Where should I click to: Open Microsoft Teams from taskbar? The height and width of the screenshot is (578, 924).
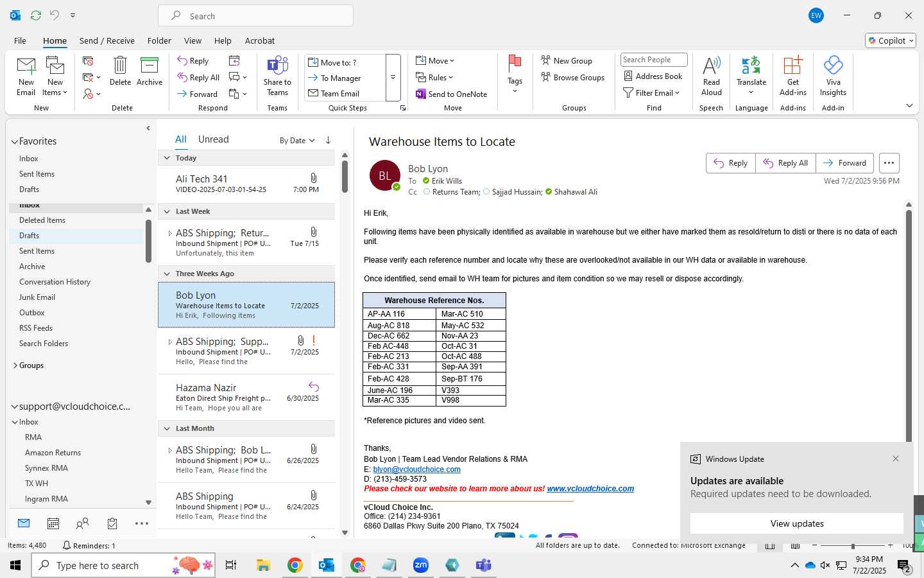(483, 565)
